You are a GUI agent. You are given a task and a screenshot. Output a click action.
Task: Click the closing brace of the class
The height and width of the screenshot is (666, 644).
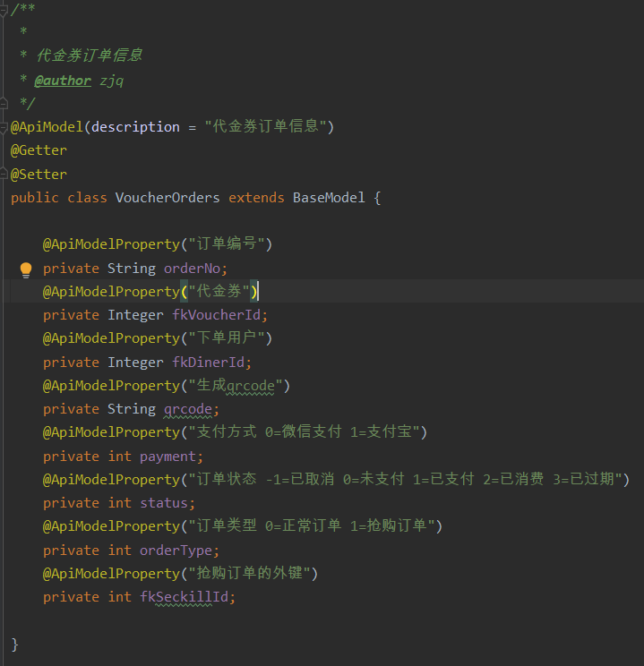pos(14,645)
